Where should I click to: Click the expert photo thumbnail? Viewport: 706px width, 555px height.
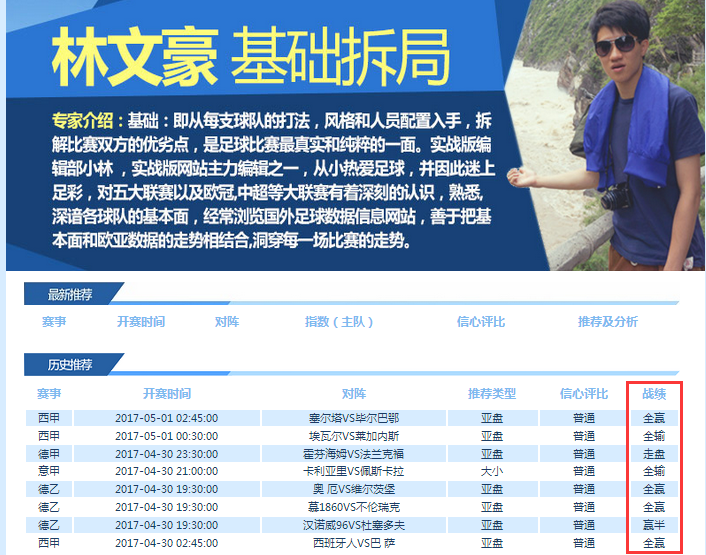[x=606, y=135]
